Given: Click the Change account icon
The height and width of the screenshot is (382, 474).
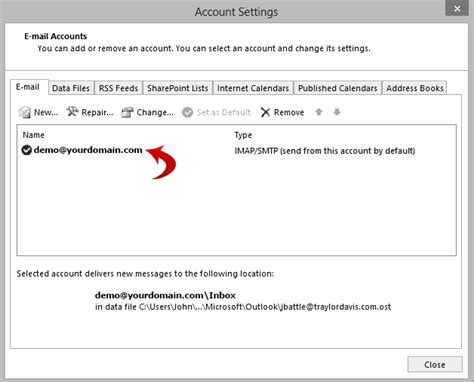Looking at the screenshot, I should (x=127, y=113).
